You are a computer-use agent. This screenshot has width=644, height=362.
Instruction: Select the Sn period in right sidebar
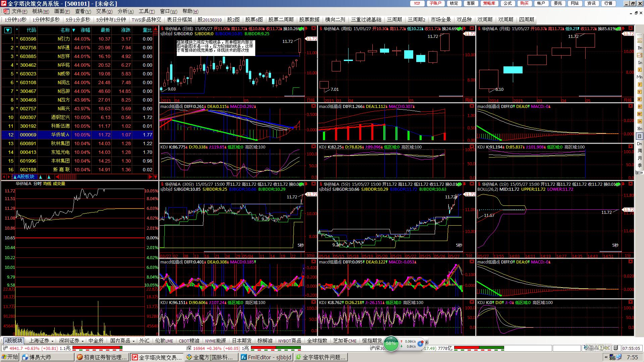[640, 63]
